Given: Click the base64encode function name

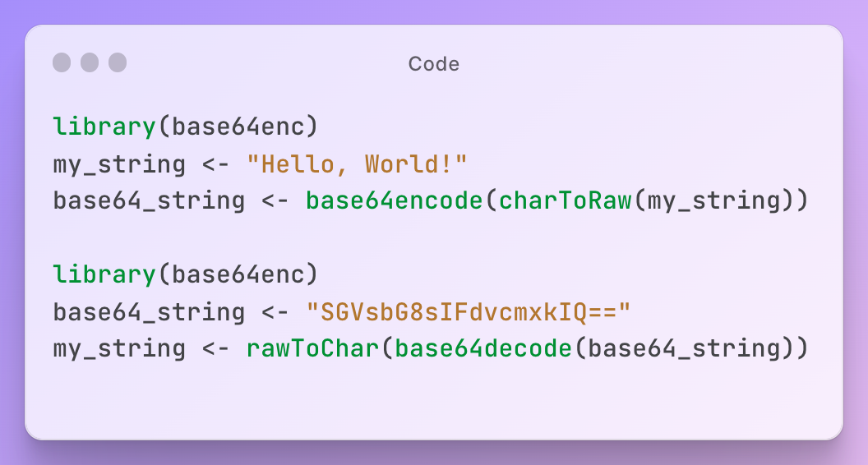Looking at the screenshot, I should (394, 200).
